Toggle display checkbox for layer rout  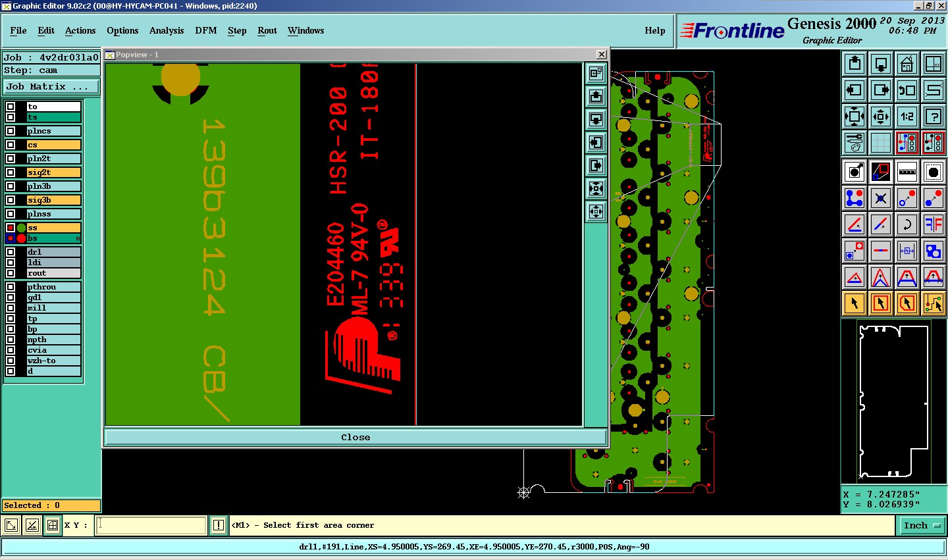(x=11, y=273)
